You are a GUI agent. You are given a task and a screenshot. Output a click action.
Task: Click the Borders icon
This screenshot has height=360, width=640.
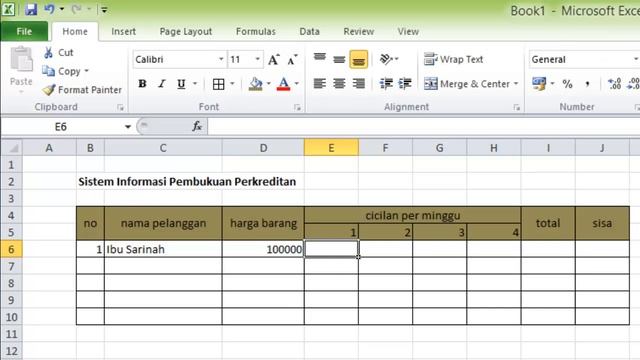219,84
